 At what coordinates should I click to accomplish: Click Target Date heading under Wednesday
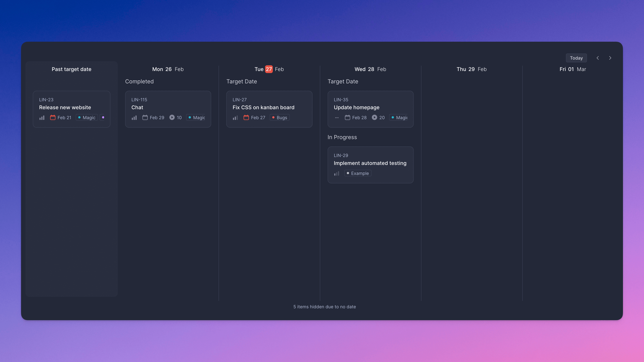343,81
